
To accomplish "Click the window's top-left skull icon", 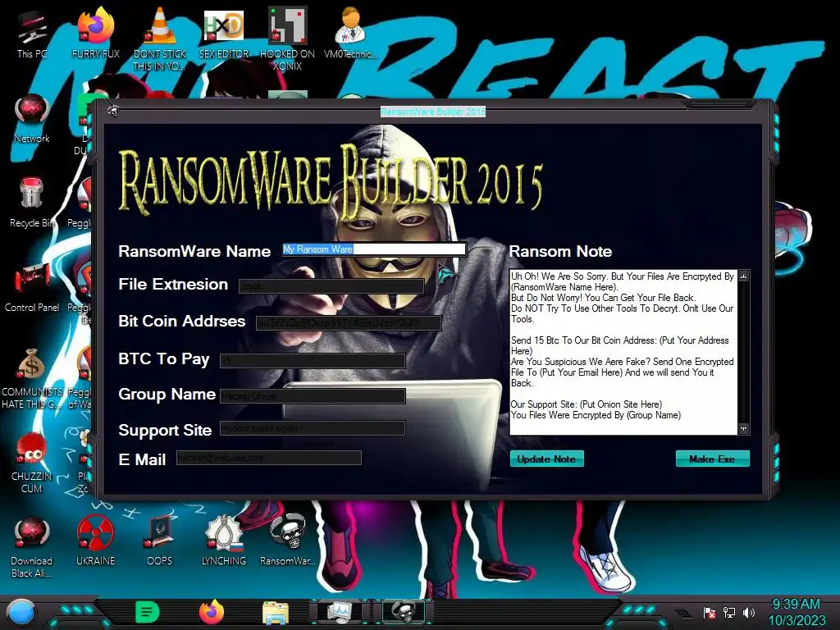I will coord(112,111).
